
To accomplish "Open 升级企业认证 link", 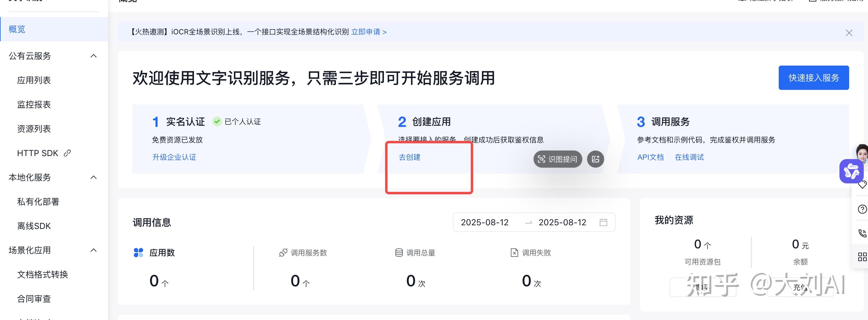I will [174, 157].
